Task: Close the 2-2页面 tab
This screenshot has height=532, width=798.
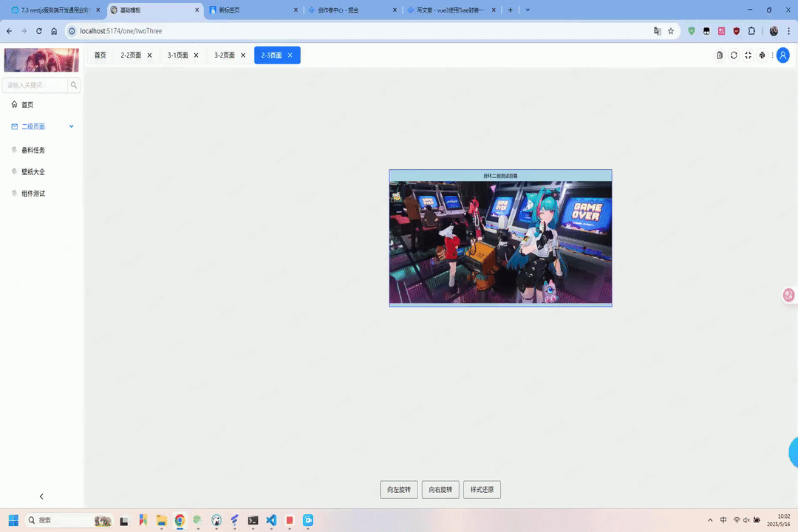Action: pos(149,55)
